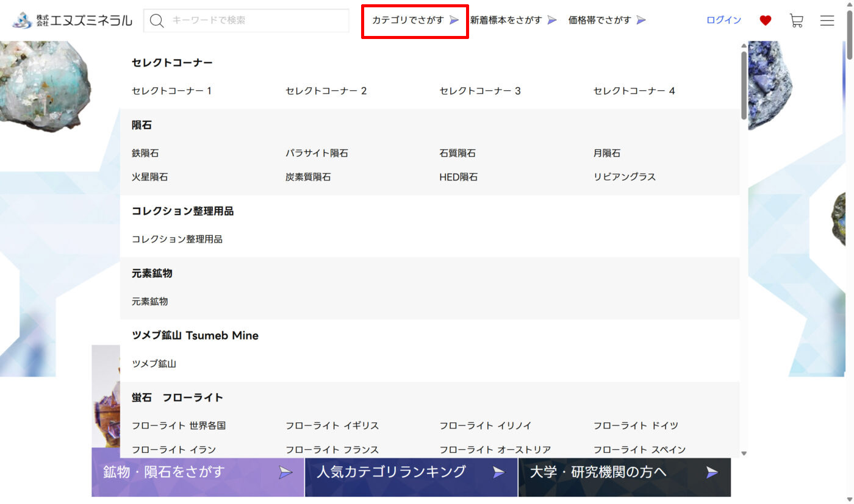This screenshot has width=854, height=504.
Task: Open the リビアングラス category link
Action: coord(624,177)
